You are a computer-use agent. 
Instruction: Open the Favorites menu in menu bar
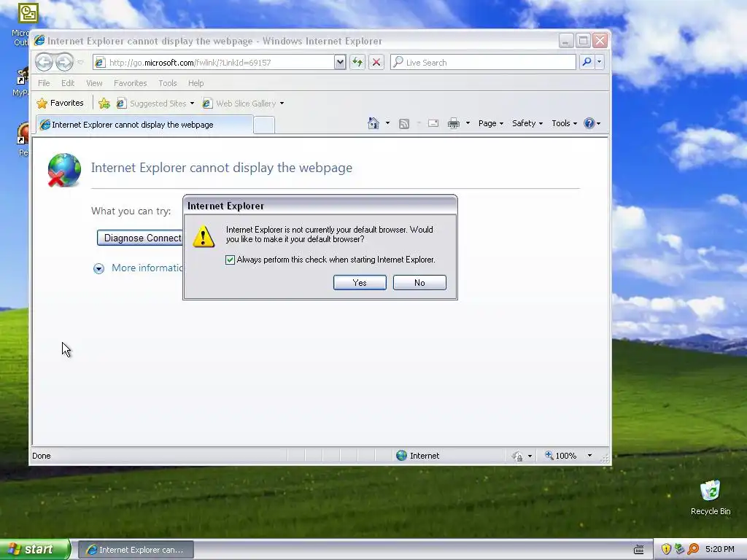coord(130,83)
